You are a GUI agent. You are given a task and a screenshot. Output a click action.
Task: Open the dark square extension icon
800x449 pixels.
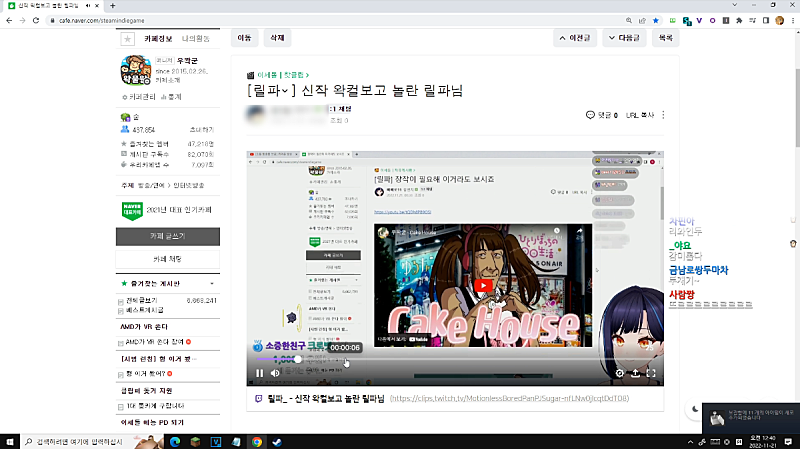[726, 20]
